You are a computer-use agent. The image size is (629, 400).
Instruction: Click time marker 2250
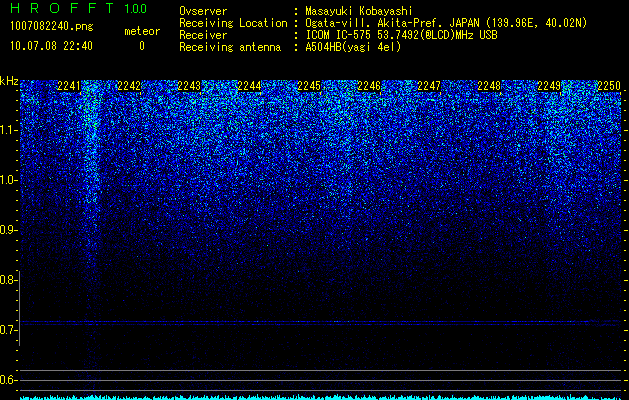(609, 86)
